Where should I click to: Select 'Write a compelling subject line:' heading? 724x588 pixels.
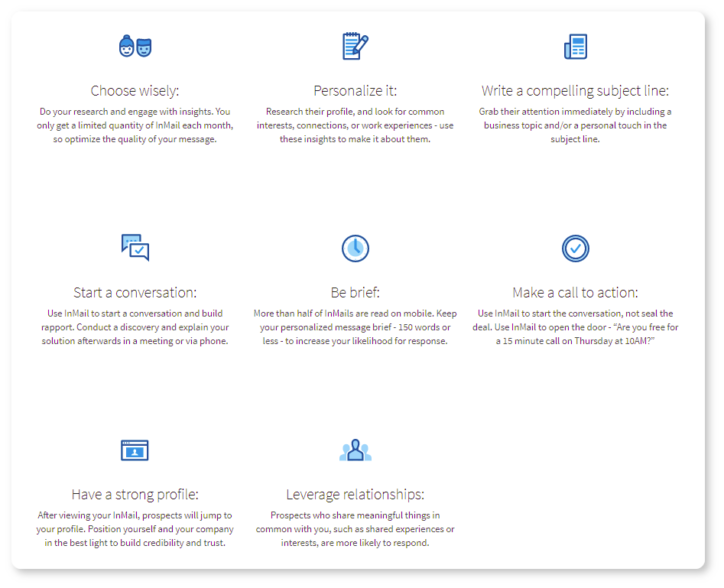point(576,90)
